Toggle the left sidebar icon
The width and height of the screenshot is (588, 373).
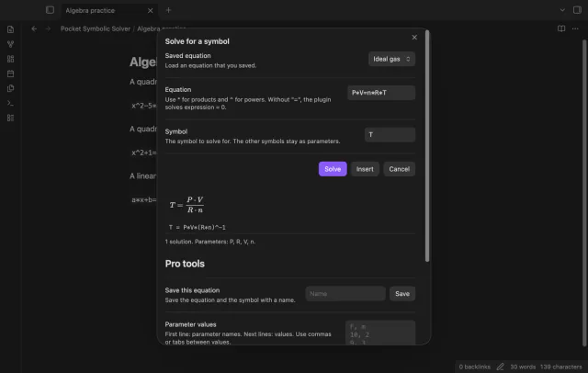coord(50,10)
